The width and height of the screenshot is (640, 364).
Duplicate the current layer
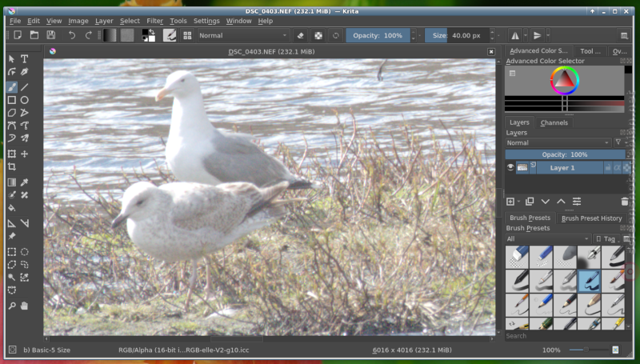(530, 202)
